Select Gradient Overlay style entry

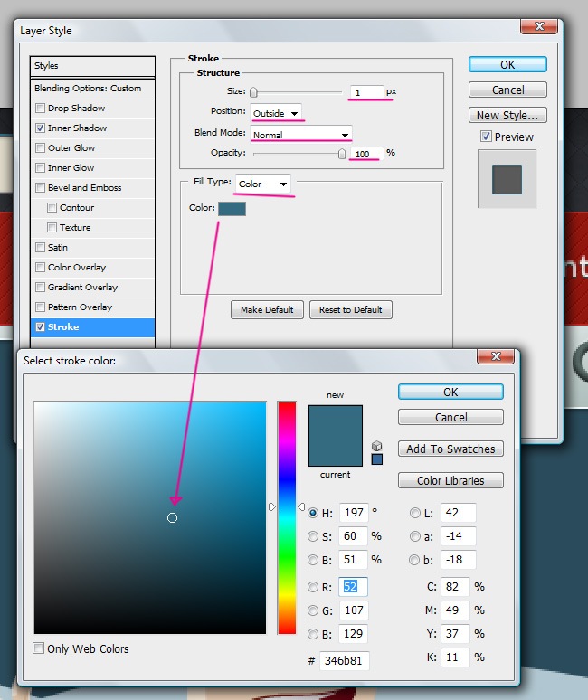82,288
